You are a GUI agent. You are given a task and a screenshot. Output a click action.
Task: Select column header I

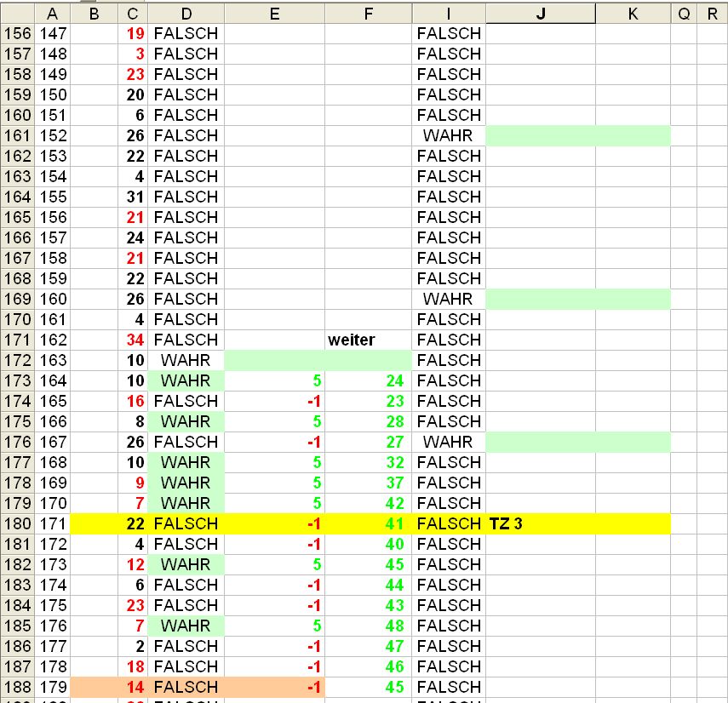click(x=449, y=14)
